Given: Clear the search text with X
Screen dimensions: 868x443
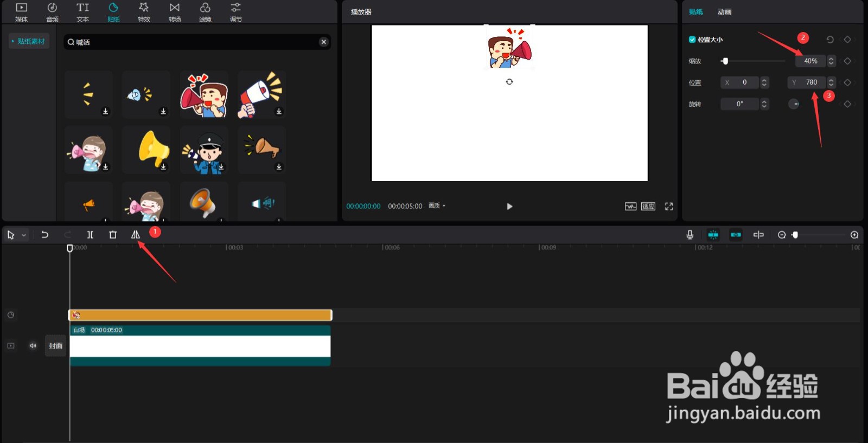Looking at the screenshot, I should pyautogui.click(x=324, y=42).
